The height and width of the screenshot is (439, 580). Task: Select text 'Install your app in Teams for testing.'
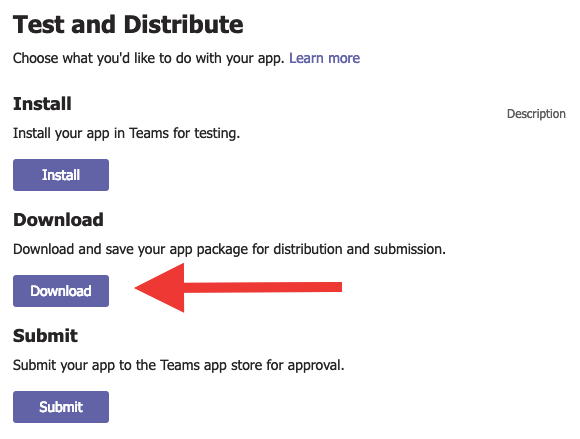[x=127, y=133]
